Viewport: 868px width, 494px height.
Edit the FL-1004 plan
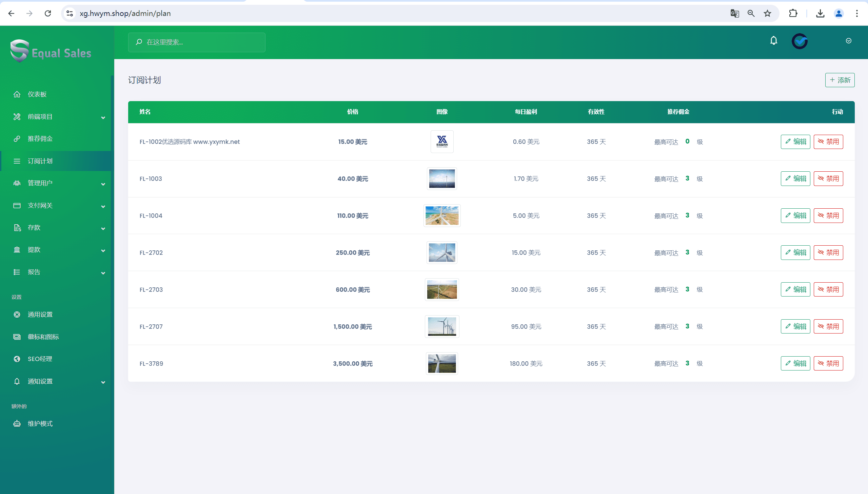tap(795, 216)
